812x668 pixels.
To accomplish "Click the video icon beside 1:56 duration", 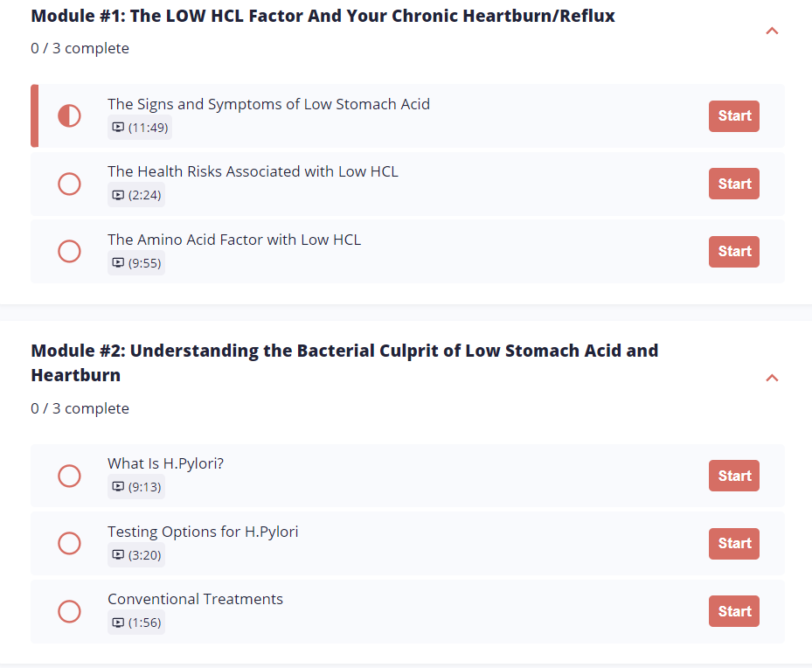I will pyautogui.click(x=118, y=623).
